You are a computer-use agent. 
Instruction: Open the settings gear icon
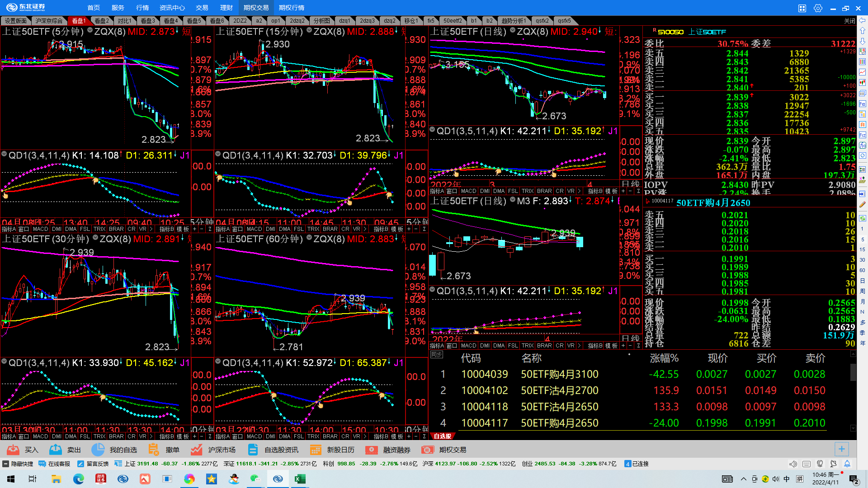coord(818,8)
